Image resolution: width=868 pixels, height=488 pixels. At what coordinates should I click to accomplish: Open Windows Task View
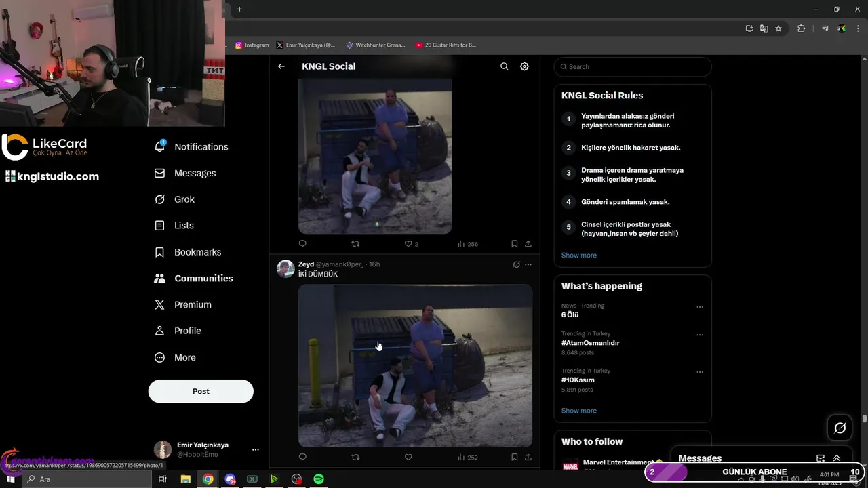163,479
